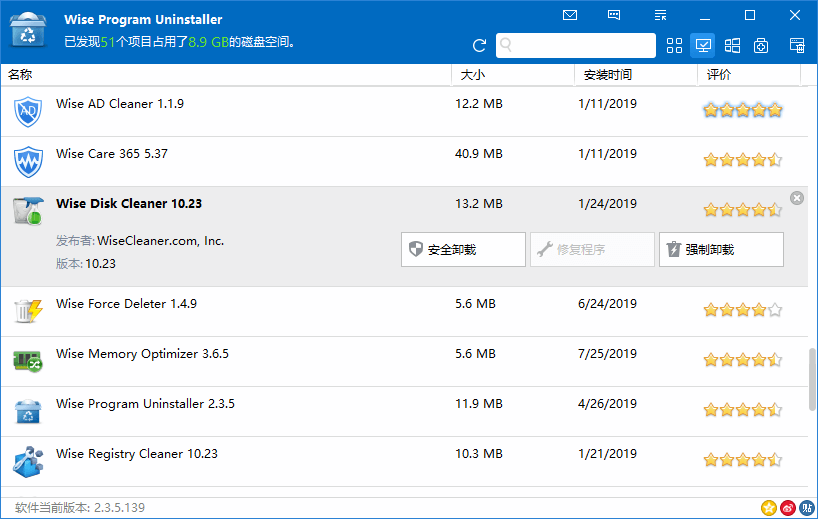The width and height of the screenshot is (818, 519).
Task: Click the Wise Care 365 shield icon
Action: point(28,161)
